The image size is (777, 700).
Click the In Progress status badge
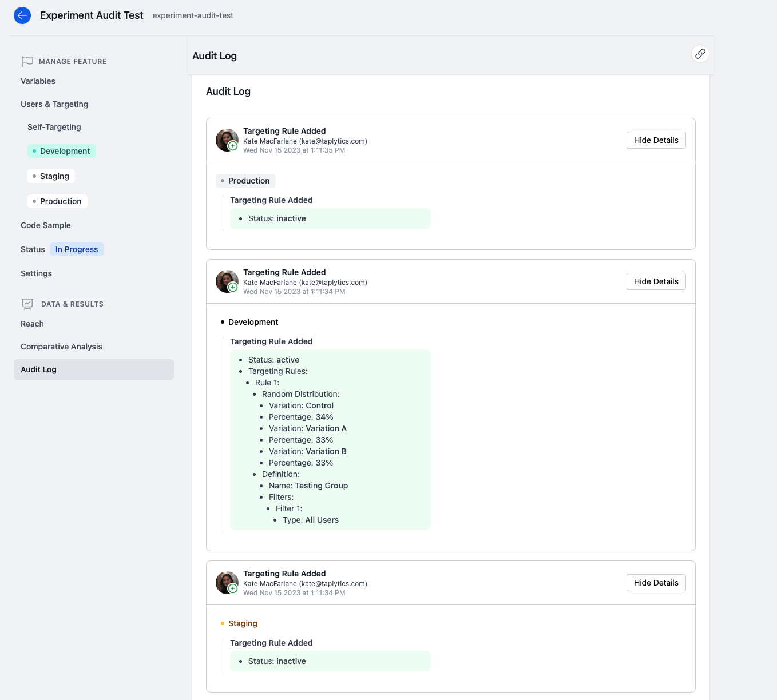click(x=77, y=249)
